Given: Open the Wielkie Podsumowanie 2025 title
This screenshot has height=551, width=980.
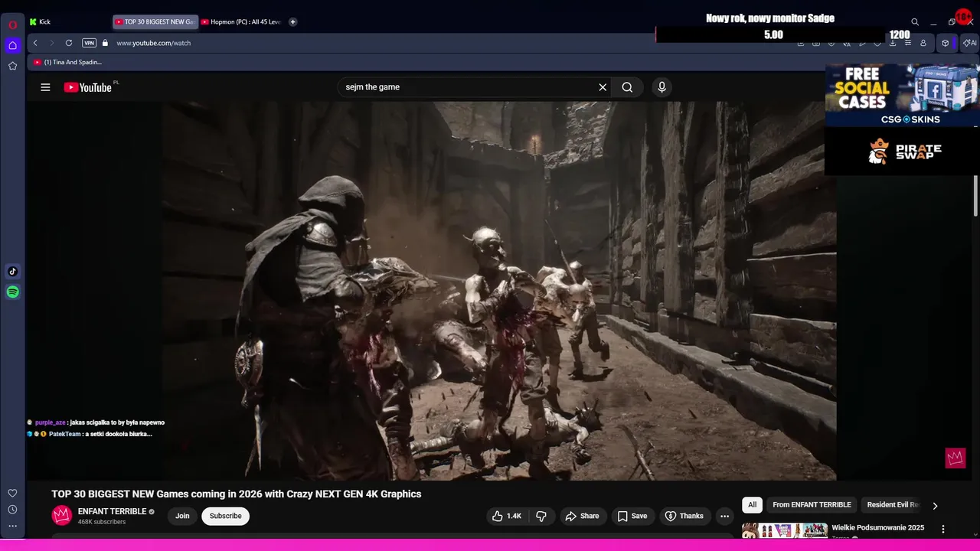Looking at the screenshot, I should [877, 527].
